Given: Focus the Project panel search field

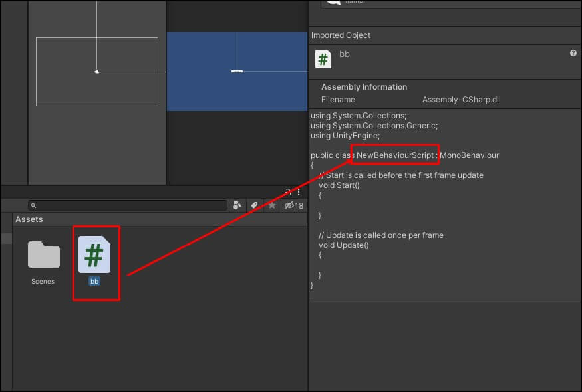Looking at the screenshot, I should [x=127, y=205].
